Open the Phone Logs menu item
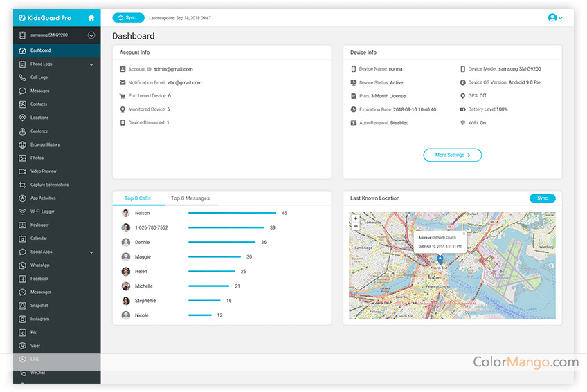 click(57, 64)
